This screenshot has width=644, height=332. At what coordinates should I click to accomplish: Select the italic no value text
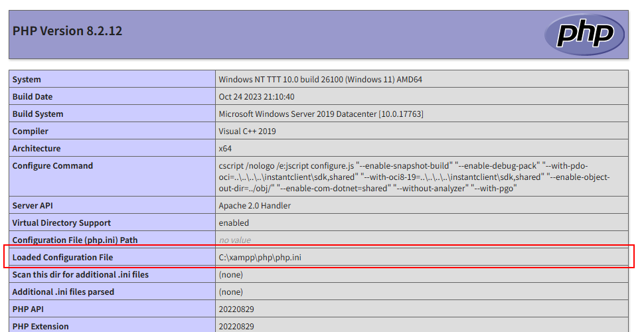234,240
